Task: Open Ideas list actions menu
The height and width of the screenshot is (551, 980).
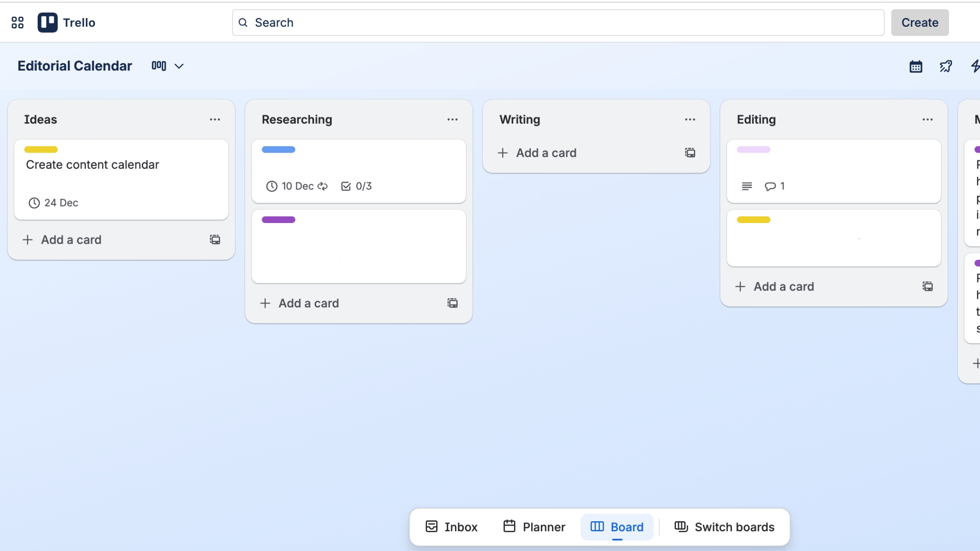Action: pyautogui.click(x=215, y=119)
